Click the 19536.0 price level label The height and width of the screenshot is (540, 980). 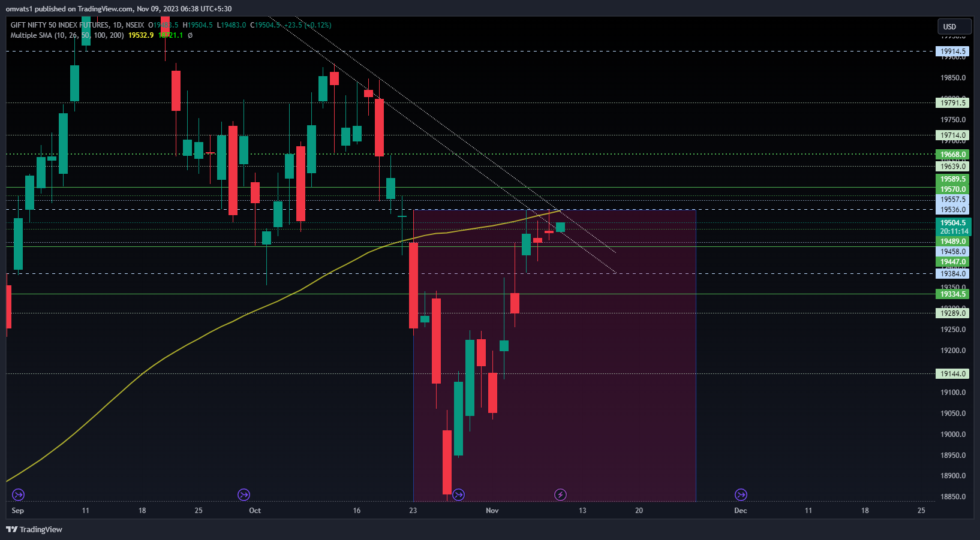click(953, 210)
